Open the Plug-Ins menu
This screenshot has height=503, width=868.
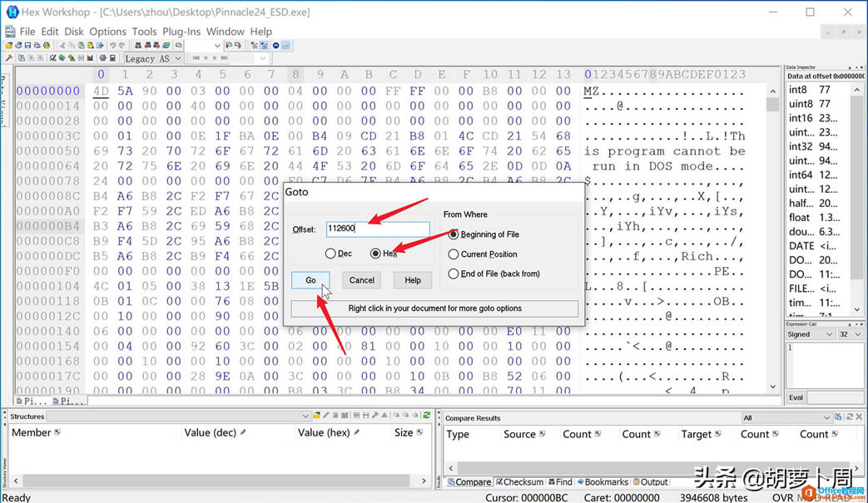click(x=181, y=32)
